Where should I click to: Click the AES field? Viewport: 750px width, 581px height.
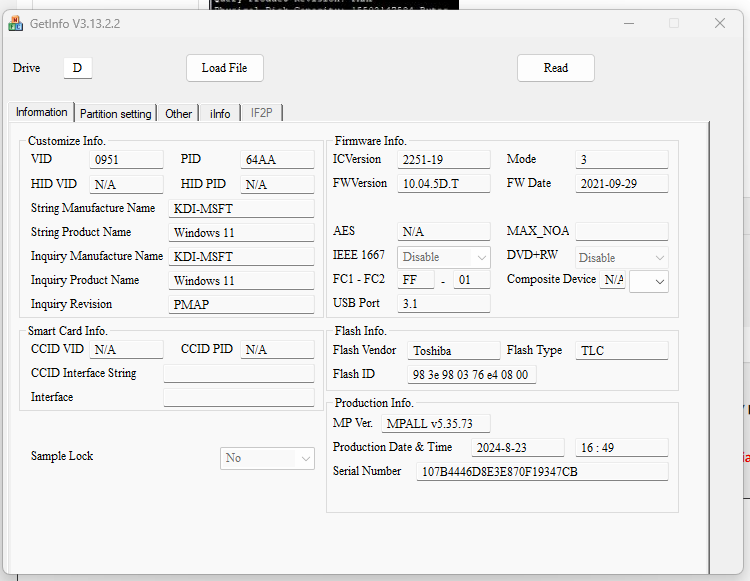pos(444,231)
